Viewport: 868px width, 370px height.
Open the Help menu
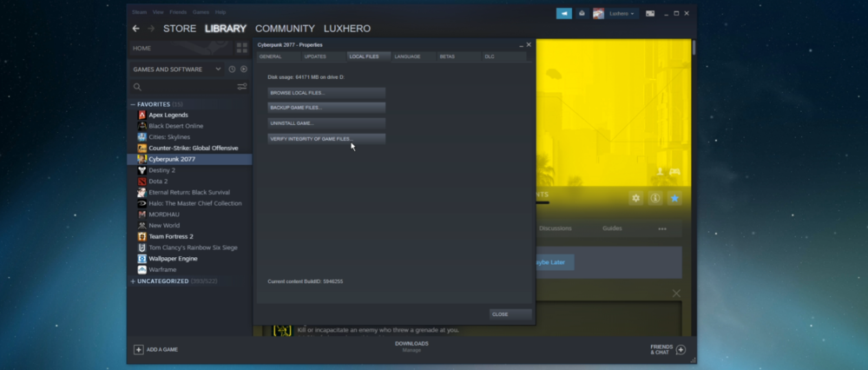coord(220,12)
